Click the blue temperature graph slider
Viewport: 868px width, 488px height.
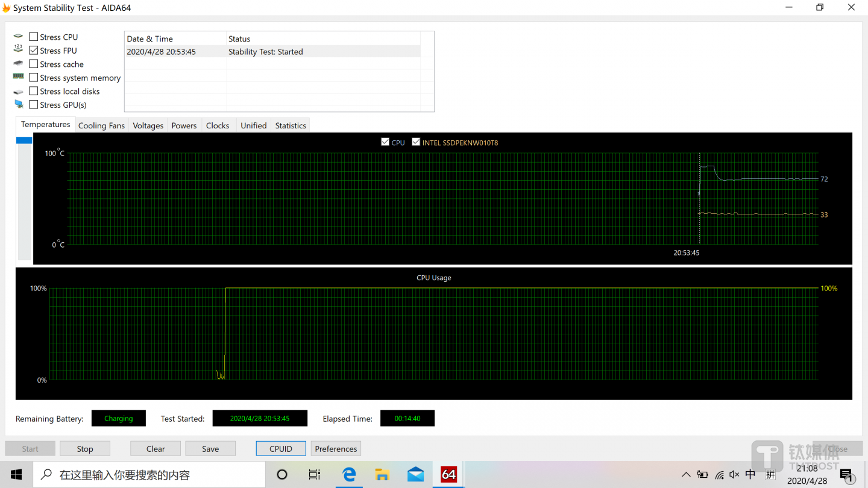pyautogui.click(x=24, y=140)
